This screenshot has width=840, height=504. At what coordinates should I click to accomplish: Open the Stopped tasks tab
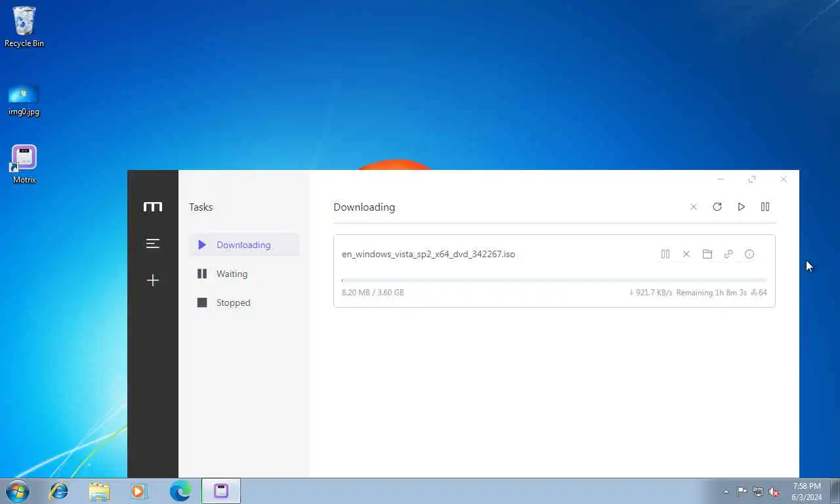[244, 303]
